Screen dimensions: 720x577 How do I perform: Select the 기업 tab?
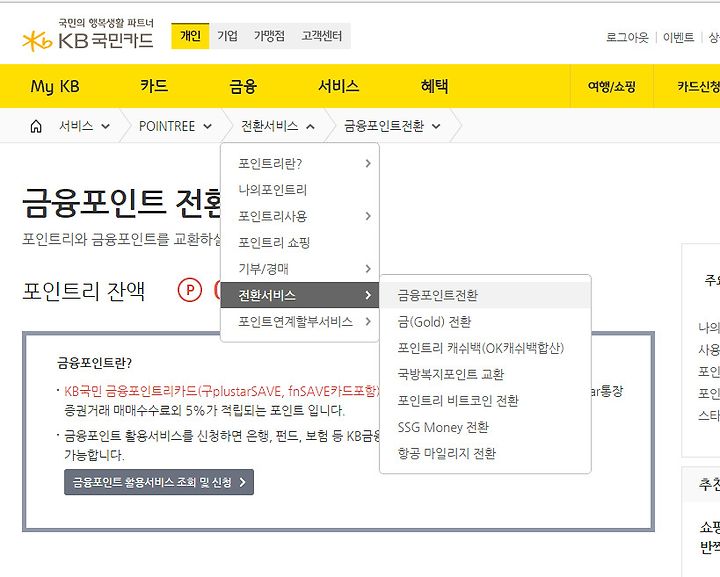click(x=227, y=36)
